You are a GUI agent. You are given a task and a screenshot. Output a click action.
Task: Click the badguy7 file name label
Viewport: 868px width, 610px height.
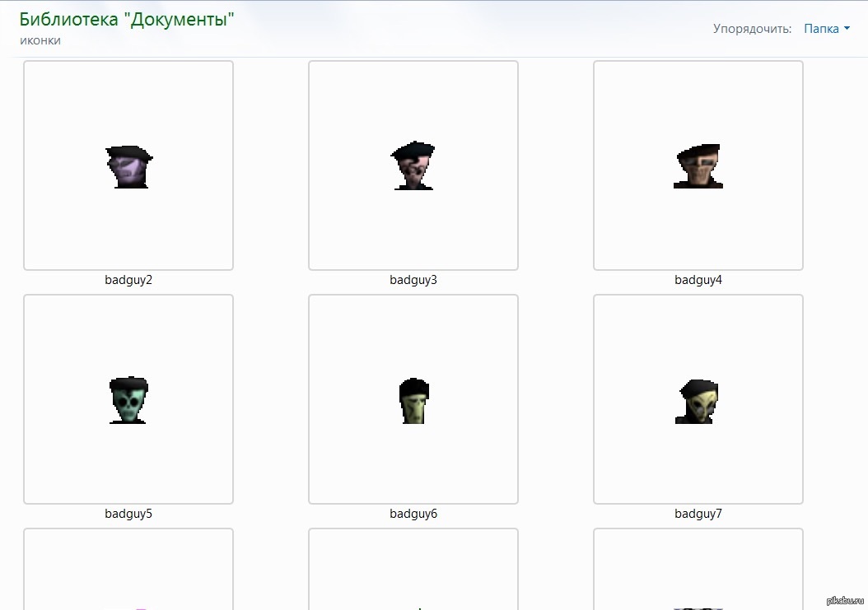tap(698, 514)
